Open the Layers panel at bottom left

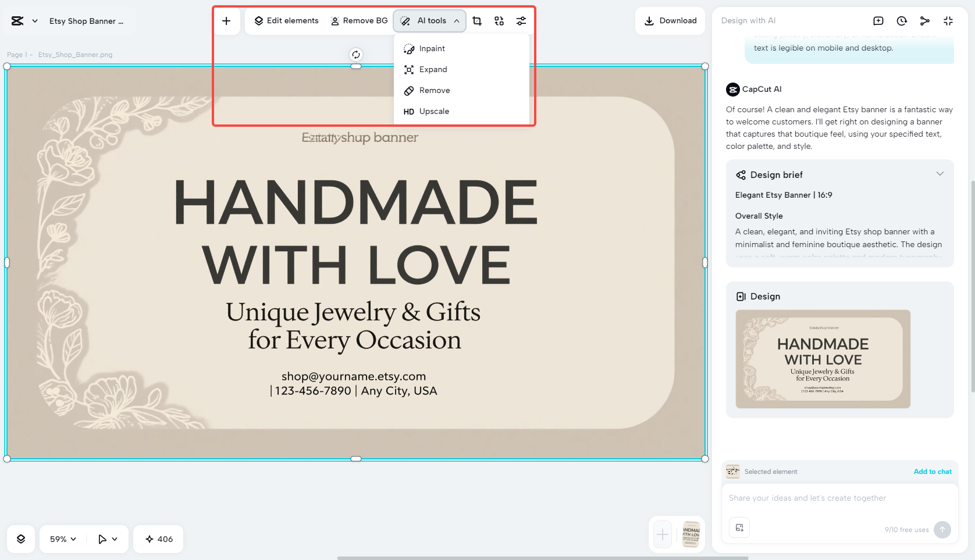[x=21, y=539]
